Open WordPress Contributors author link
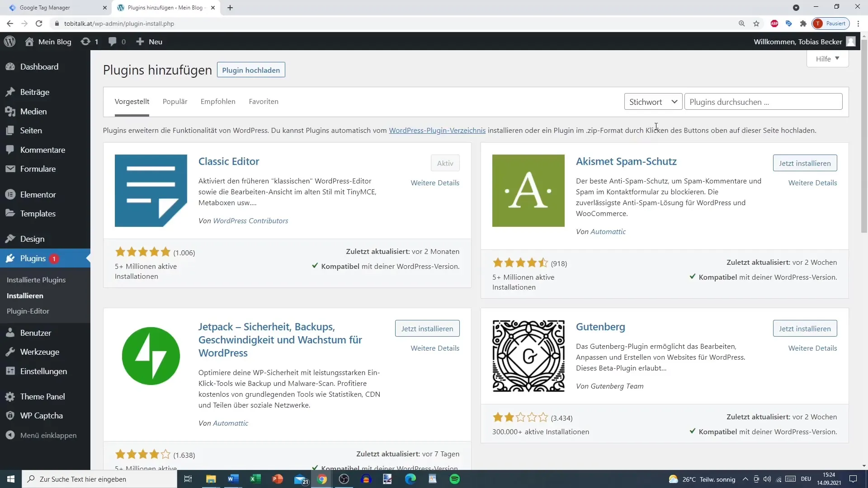 [x=250, y=221]
